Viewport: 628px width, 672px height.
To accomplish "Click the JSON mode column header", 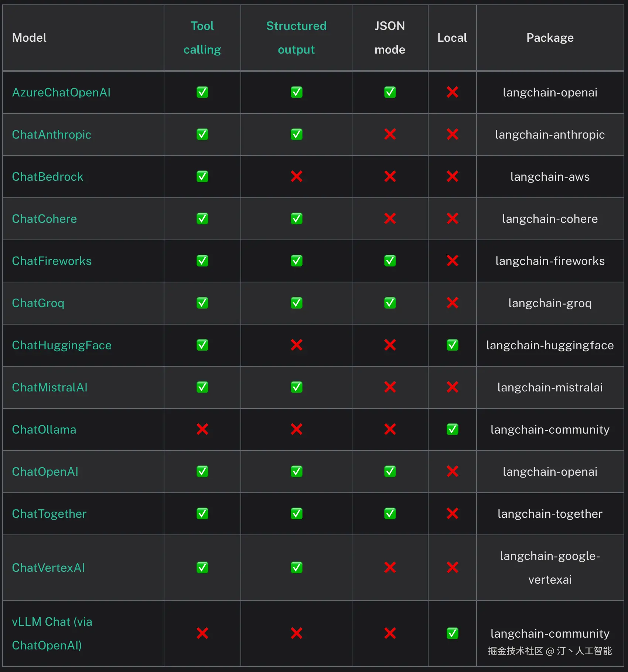I will [390, 38].
